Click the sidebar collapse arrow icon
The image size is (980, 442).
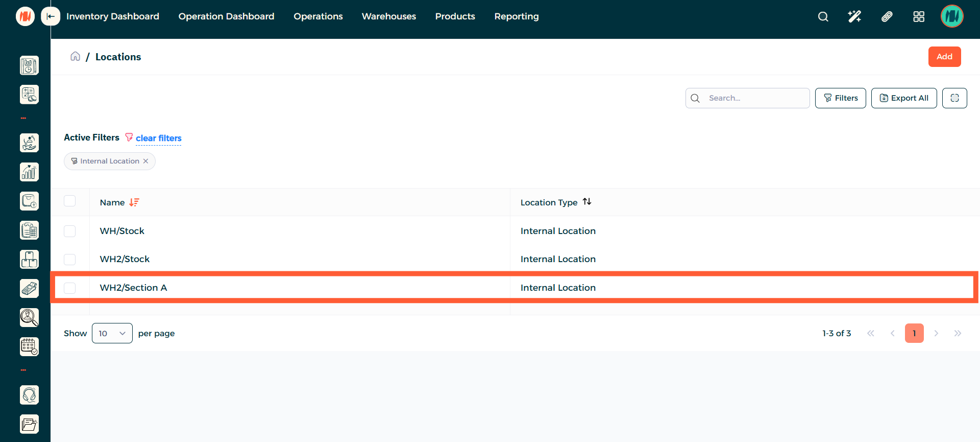(x=51, y=16)
